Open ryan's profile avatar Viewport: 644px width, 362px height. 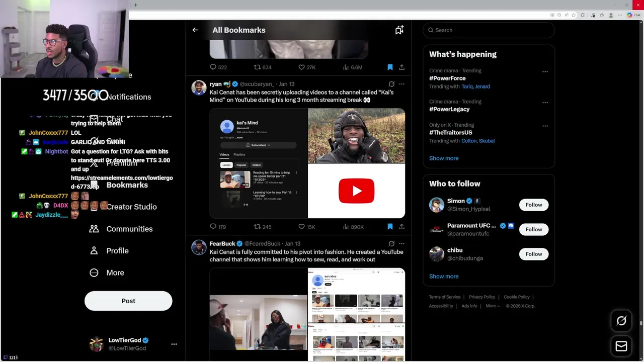[199, 88]
